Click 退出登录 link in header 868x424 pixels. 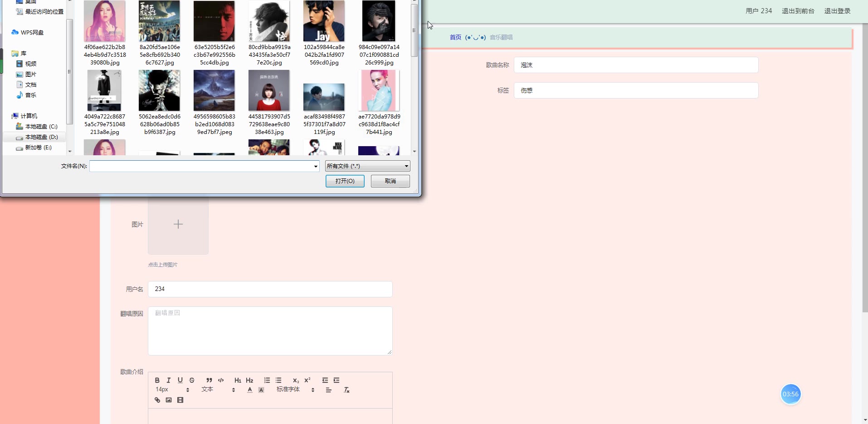(837, 11)
